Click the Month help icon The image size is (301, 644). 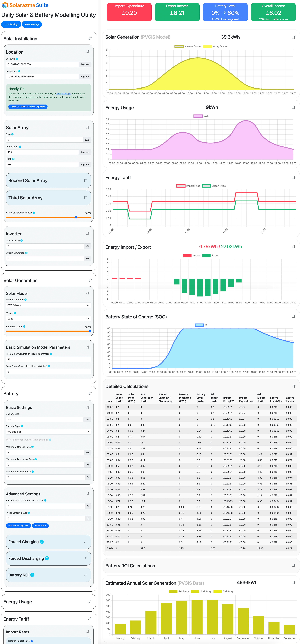point(15,313)
